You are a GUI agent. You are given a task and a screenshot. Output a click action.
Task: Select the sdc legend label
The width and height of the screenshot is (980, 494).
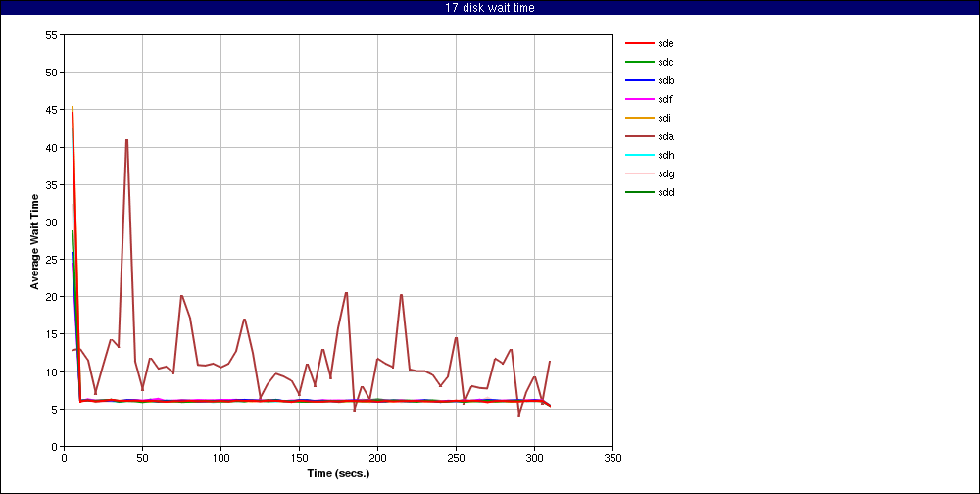tap(665, 62)
